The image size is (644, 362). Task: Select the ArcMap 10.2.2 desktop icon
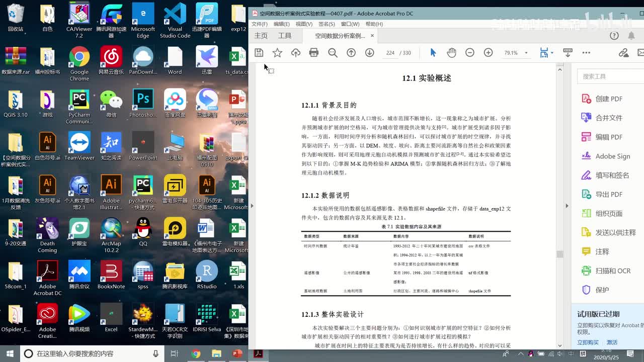click(x=111, y=235)
